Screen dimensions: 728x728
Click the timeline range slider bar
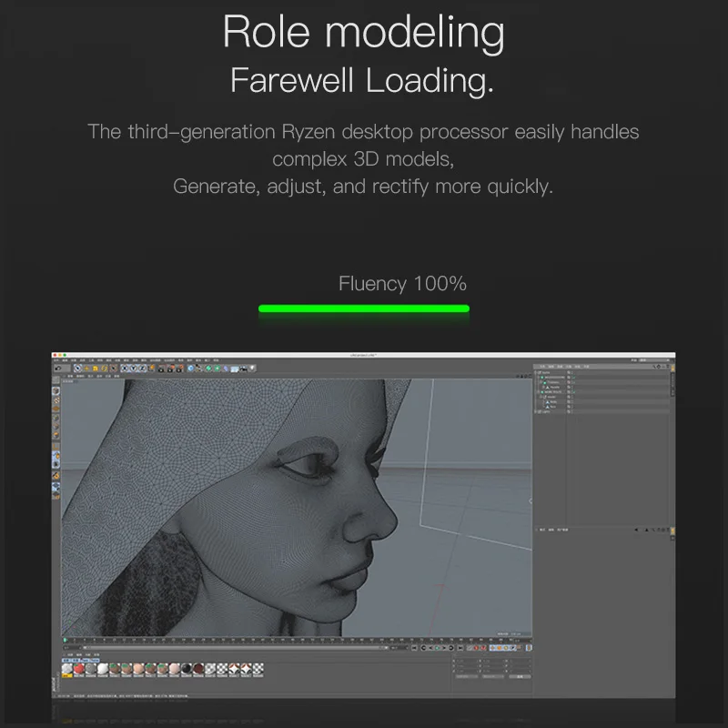pyautogui.click(x=235, y=648)
